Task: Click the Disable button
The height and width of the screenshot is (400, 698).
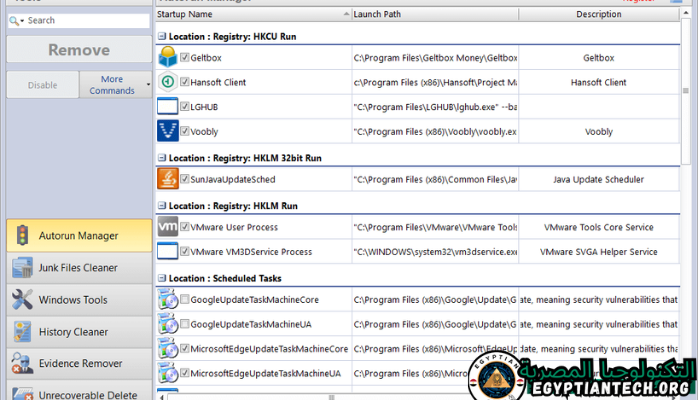Action: pyautogui.click(x=43, y=85)
